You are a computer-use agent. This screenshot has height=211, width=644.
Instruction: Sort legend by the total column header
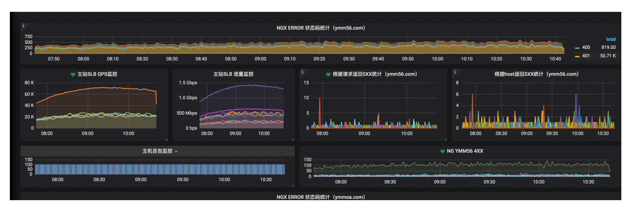coord(610,39)
